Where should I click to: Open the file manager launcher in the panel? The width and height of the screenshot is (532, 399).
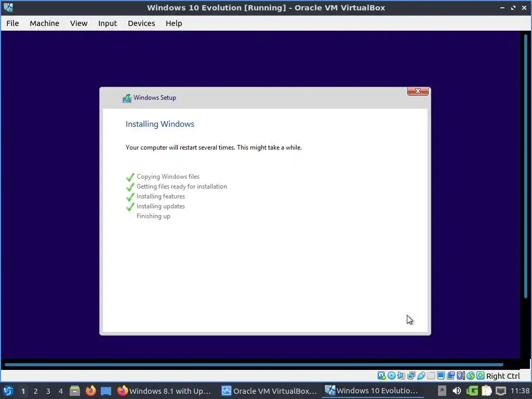click(x=75, y=391)
